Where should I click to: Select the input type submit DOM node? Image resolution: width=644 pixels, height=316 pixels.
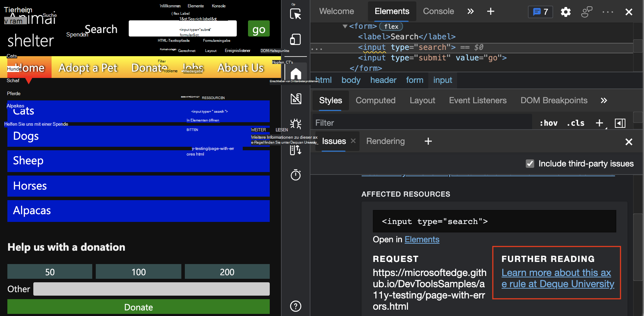[x=432, y=58]
